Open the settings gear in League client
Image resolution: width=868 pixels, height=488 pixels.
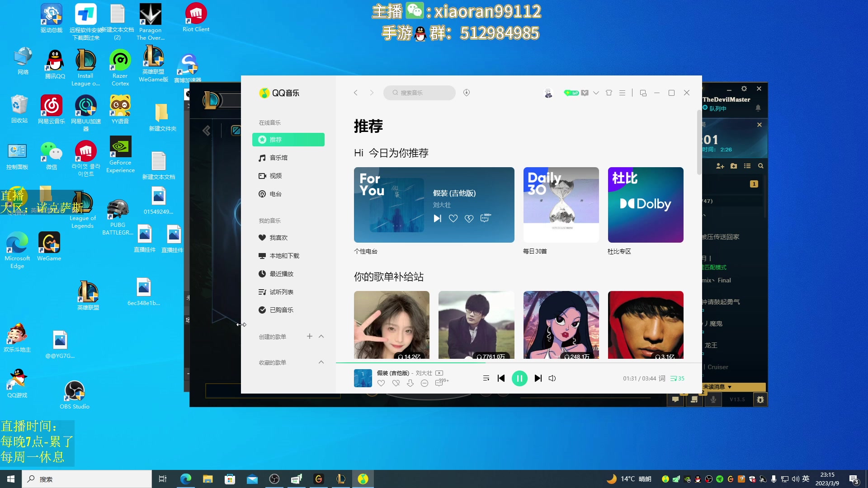(x=744, y=89)
